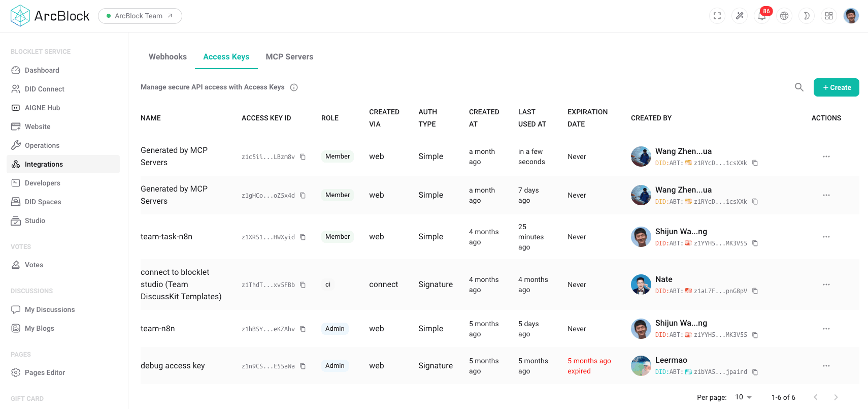
Task: Create a new access key
Action: [837, 87]
